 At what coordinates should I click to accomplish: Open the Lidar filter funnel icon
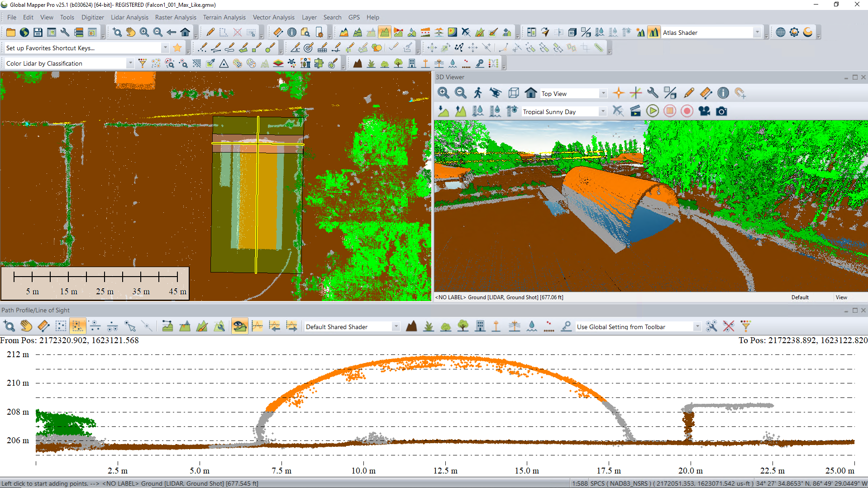(143, 63)
